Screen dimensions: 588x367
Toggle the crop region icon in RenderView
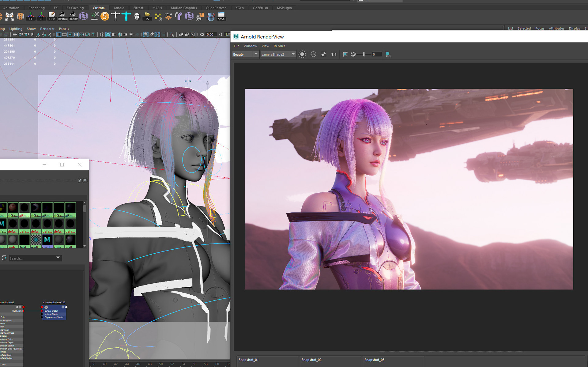[345, 54]
